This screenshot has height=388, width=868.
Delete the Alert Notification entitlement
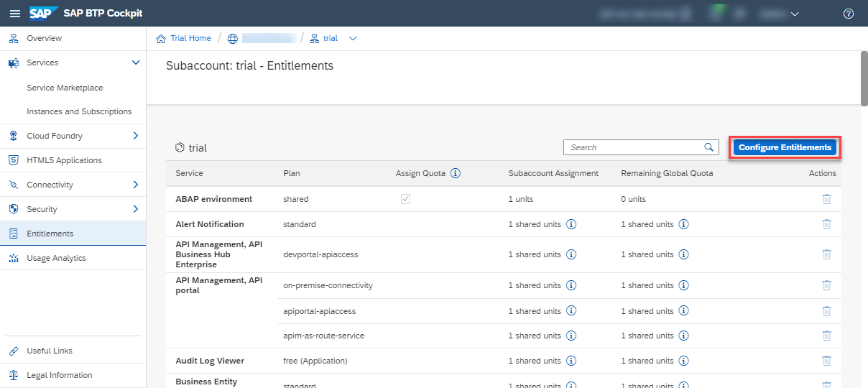[826, 224]
